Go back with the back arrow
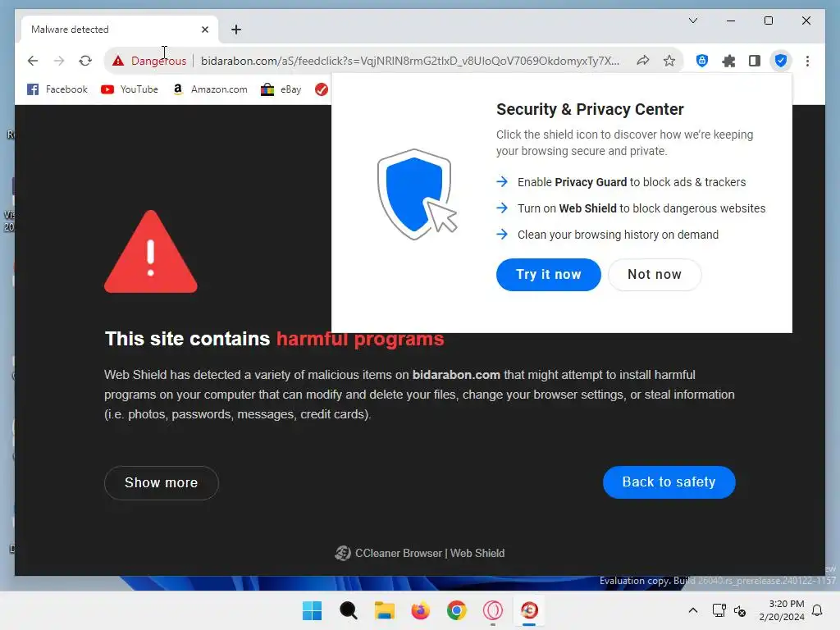This screenshot has width=840, height=630. [x=33, y=61]
